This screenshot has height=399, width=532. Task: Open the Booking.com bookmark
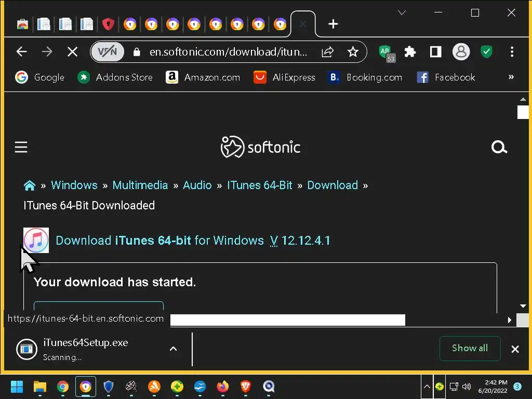365,77
